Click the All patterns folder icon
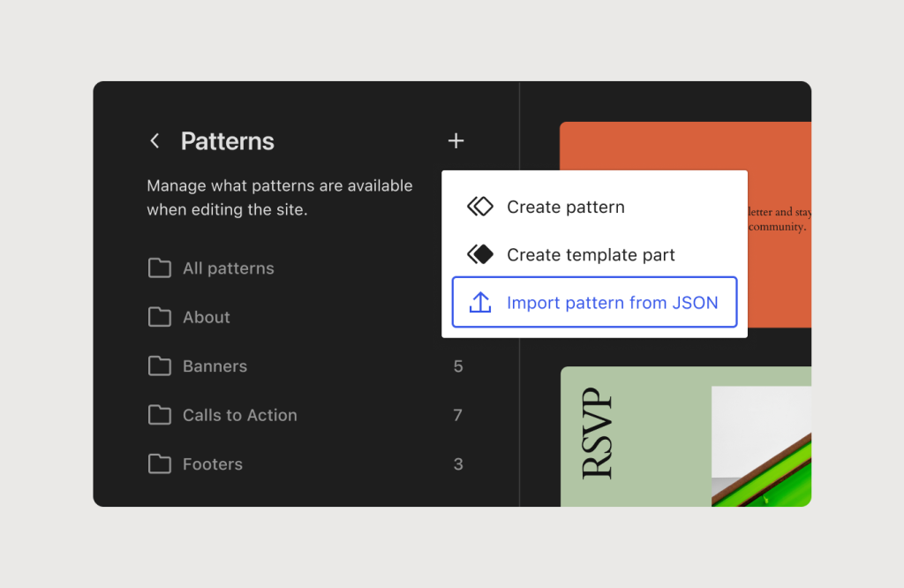The width and height of the screenshot is (904, 588). (159, 268)
